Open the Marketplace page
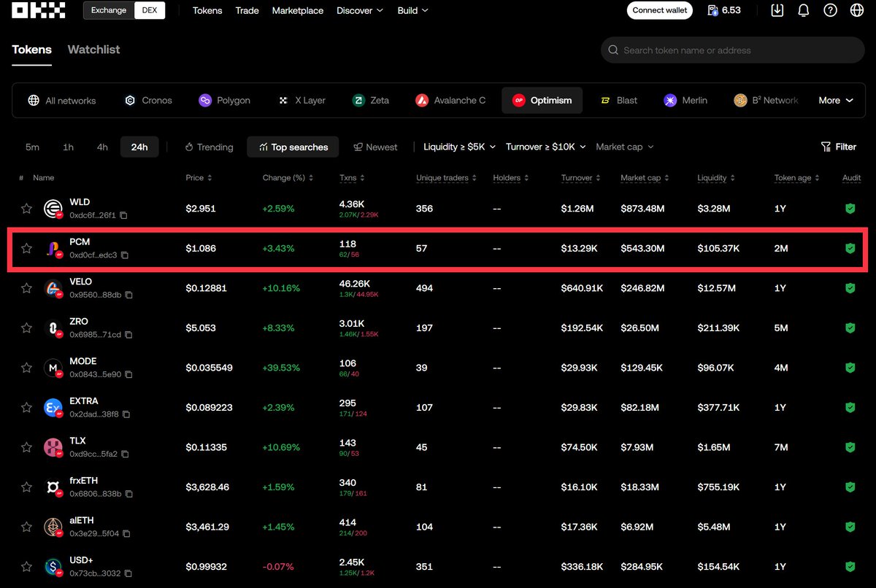 (297, 10)
